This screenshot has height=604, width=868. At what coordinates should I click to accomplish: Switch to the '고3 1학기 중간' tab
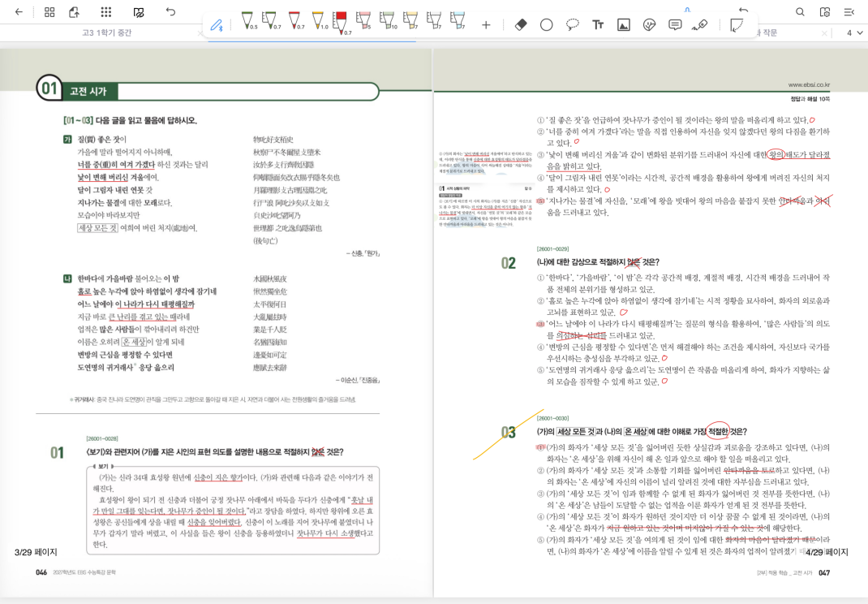click(105, 33)
